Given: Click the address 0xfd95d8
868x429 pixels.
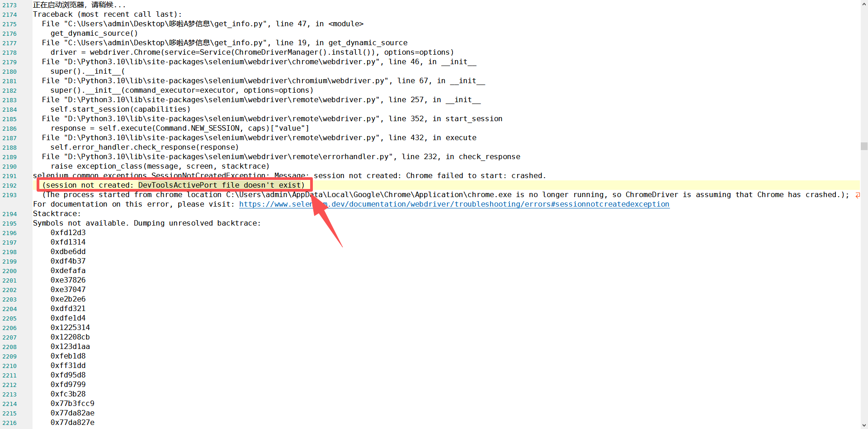Looking at the screenshot, I should coord(68,375).
